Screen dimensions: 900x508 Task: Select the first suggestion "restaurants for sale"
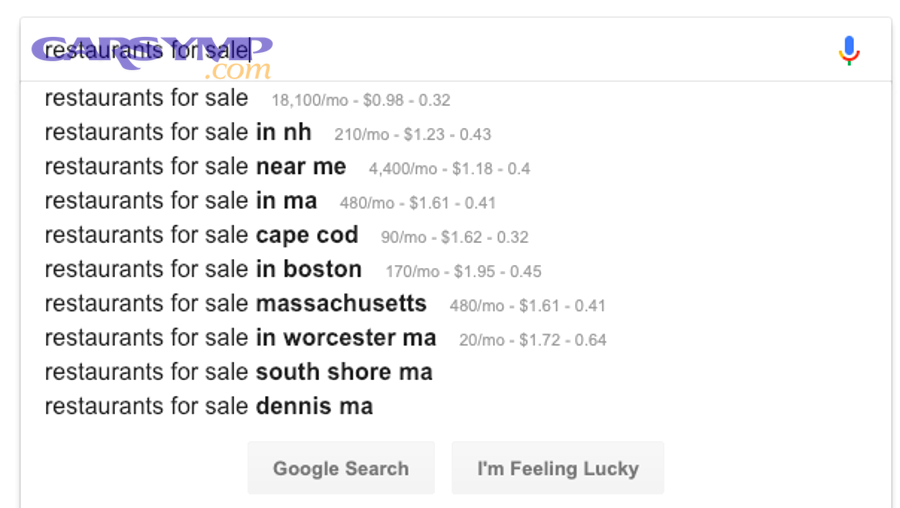pyautogui.click(x=147, y=98)
